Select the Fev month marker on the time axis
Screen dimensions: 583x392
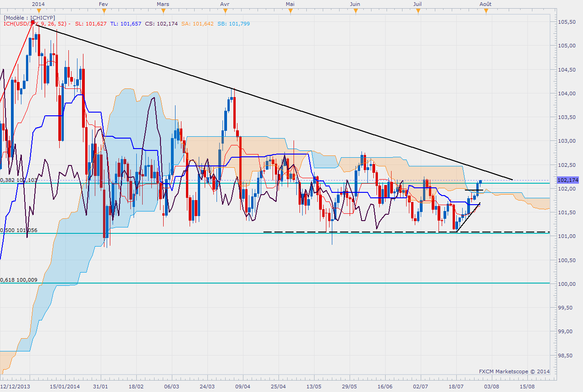point(103,4)
